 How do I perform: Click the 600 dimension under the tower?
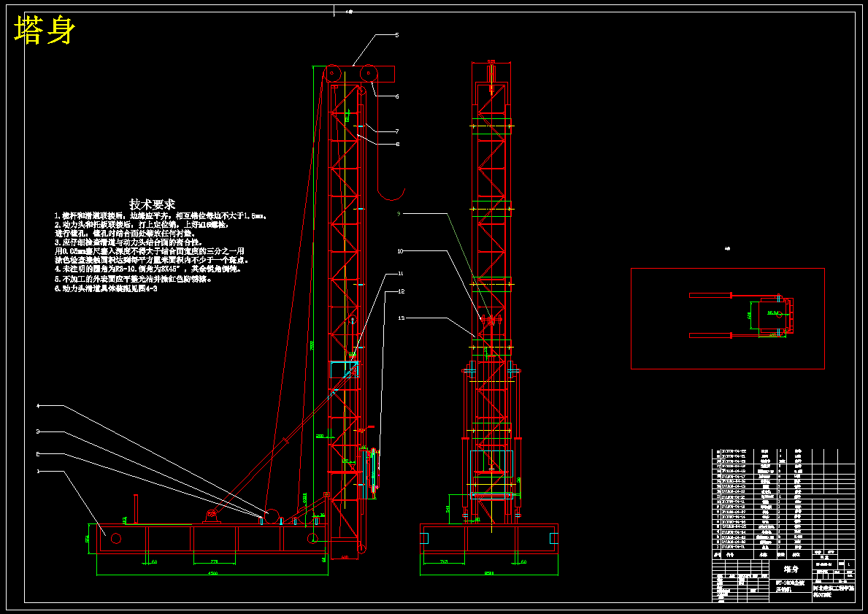pos(344,557)
